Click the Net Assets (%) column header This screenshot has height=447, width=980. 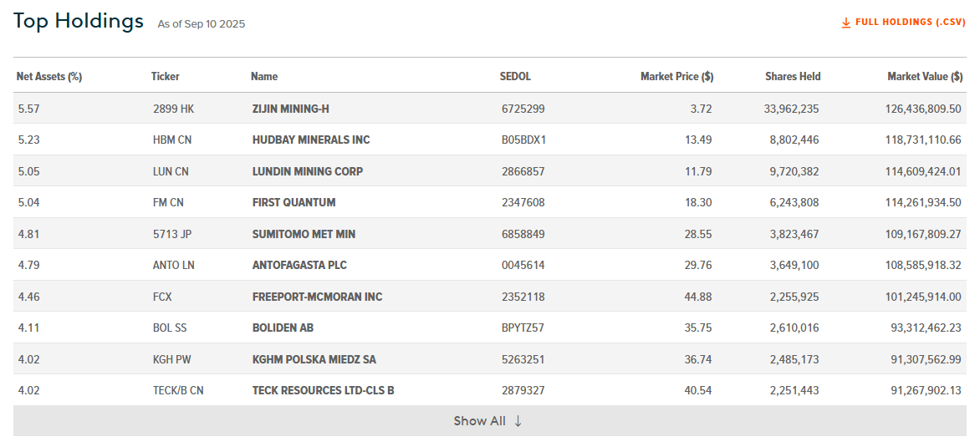coord(49,77)
